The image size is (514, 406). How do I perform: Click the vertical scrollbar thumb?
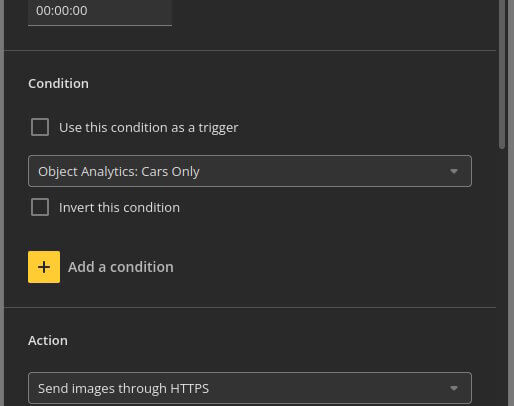[502, 74]
